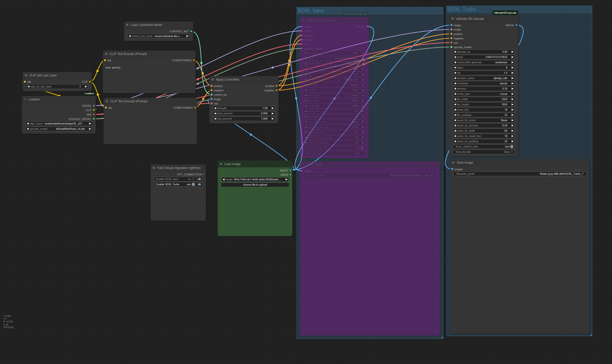The height and width of the screenshot is (364, 612).
Task: Toggle the Enable SDXL base switch
Action: [193, 179]
